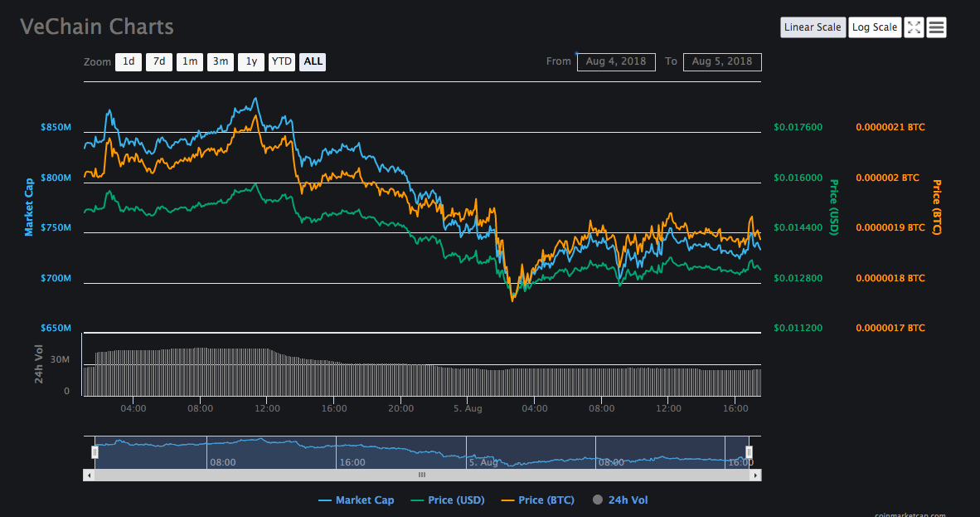The height and width of the screenshot is (517, 980).
Task: Set zoom range to 1m
Action: tap(189, 61)
